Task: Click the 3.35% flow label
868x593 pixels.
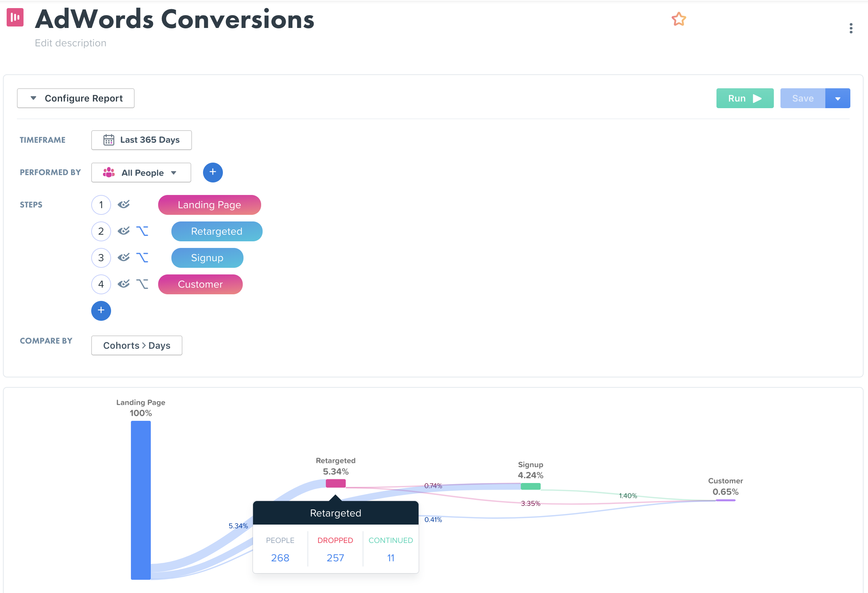Action: [x=531, y=503]
